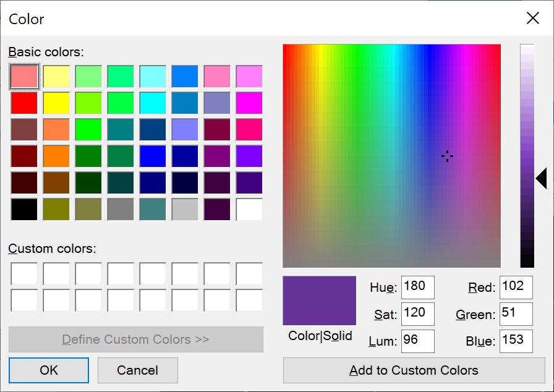Select the first empty custom color slot

pyautogui.click(x=24, y=273)
